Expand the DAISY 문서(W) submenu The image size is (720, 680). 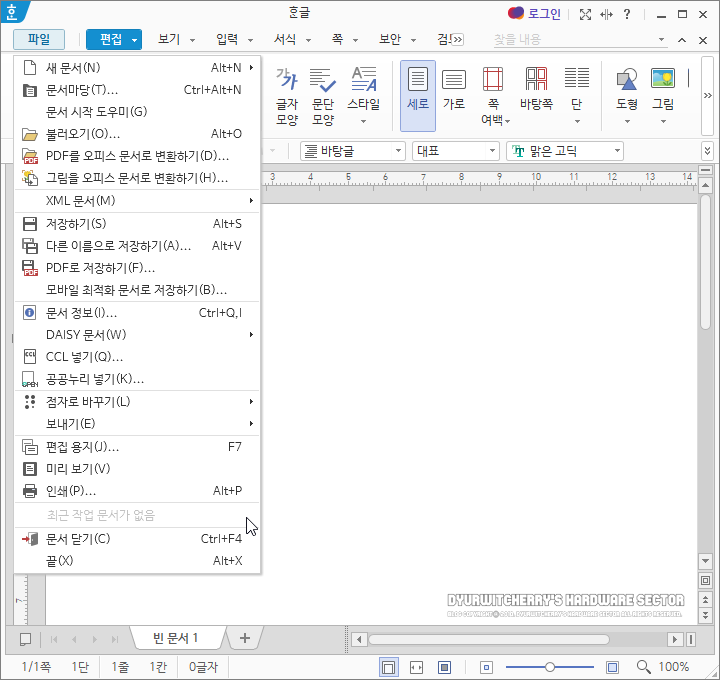(137, 335)
